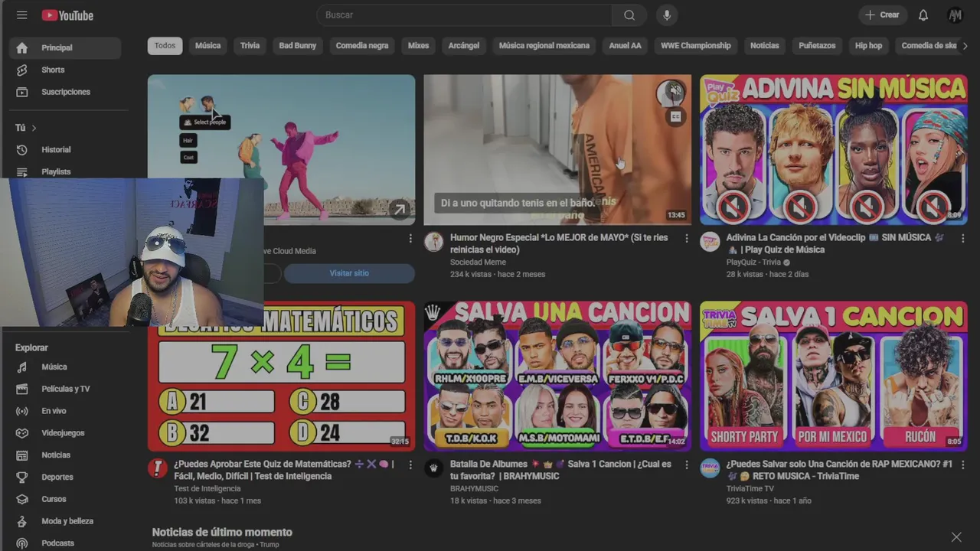Open TriviaTime TV channel avatar

(710, 468)
